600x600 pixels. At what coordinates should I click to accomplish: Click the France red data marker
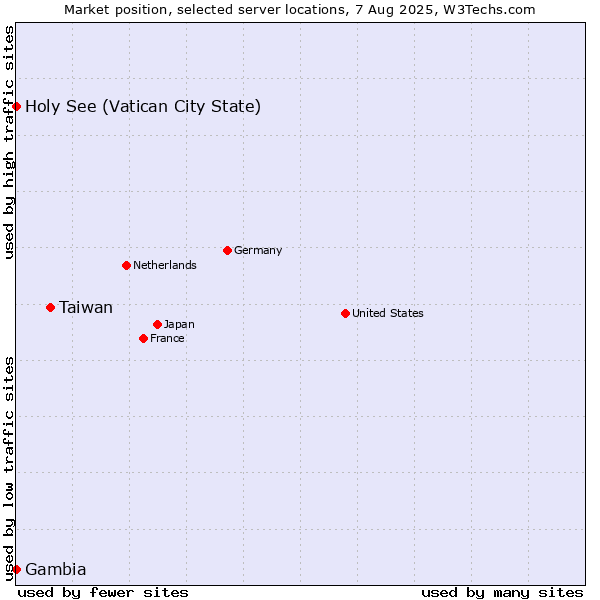[x=143, y=338]
